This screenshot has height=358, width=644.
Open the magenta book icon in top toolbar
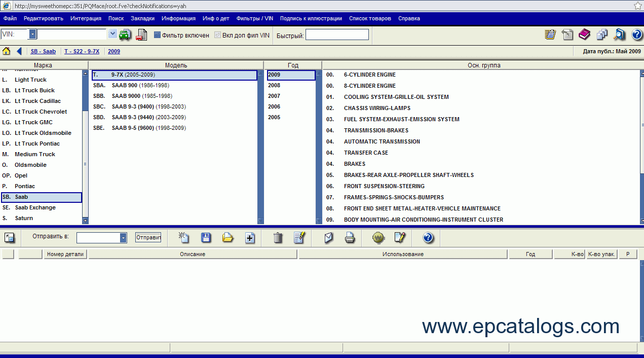[x=584, y=34]
